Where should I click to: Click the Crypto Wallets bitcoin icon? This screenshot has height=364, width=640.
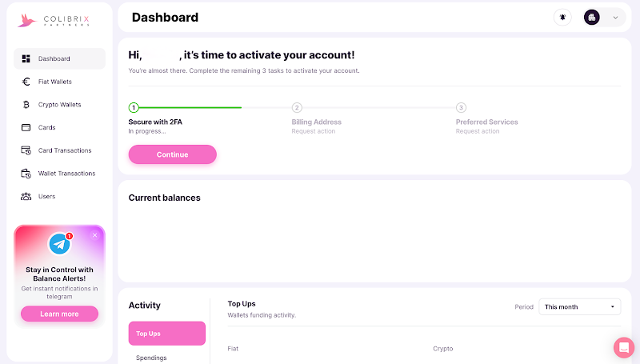coord(26,105)
